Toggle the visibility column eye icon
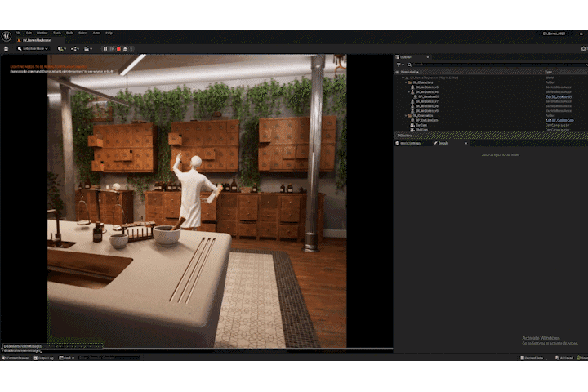588x392 pixels. (x=397, y=72)
